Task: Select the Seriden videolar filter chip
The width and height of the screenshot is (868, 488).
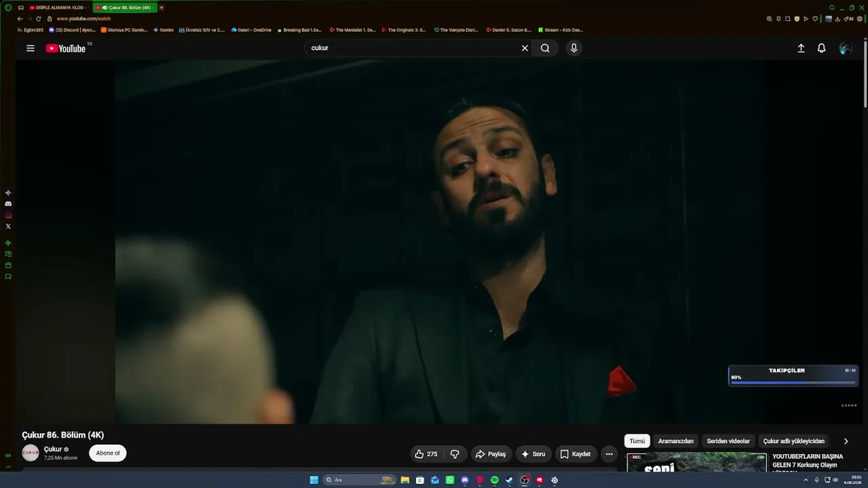Action: pos(728,441)
